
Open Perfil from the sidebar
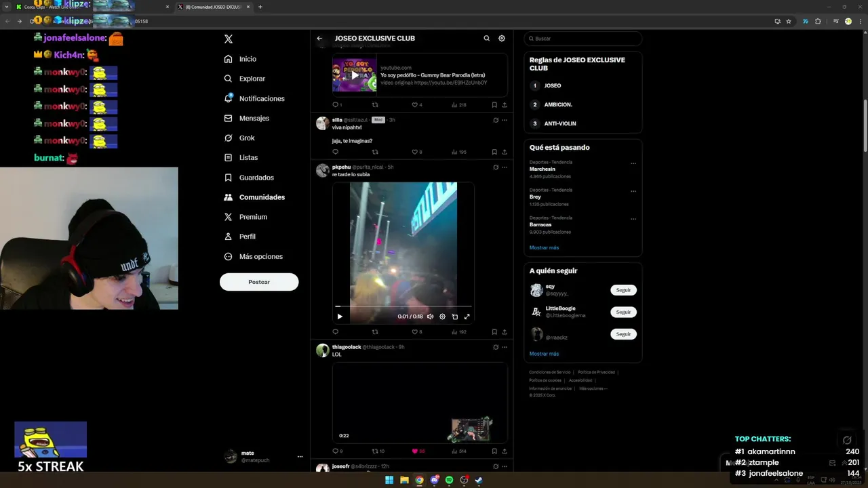pyautogui.click(x=239, y=237)
